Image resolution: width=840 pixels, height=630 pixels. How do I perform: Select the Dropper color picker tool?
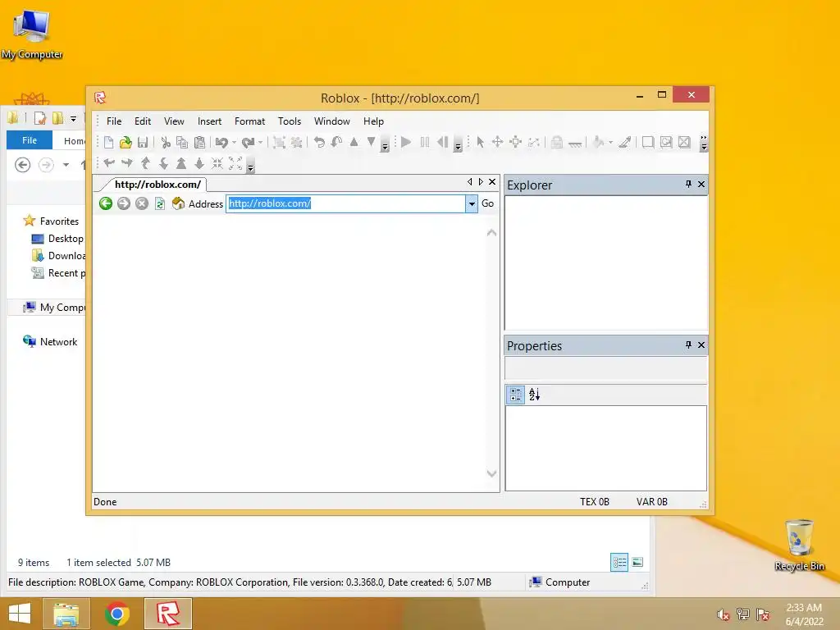point(624,142)
